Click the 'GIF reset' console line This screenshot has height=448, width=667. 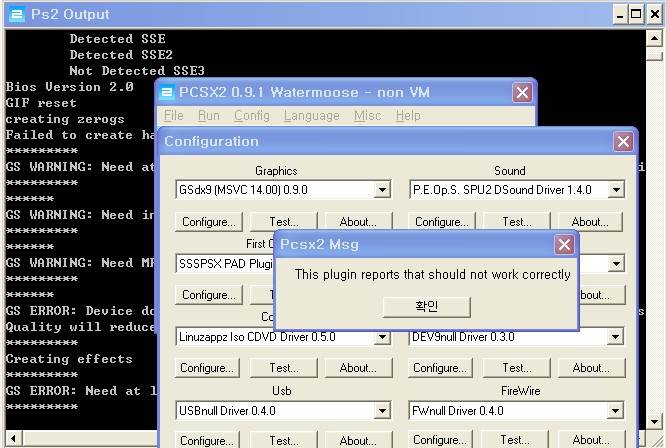[41, 103]
